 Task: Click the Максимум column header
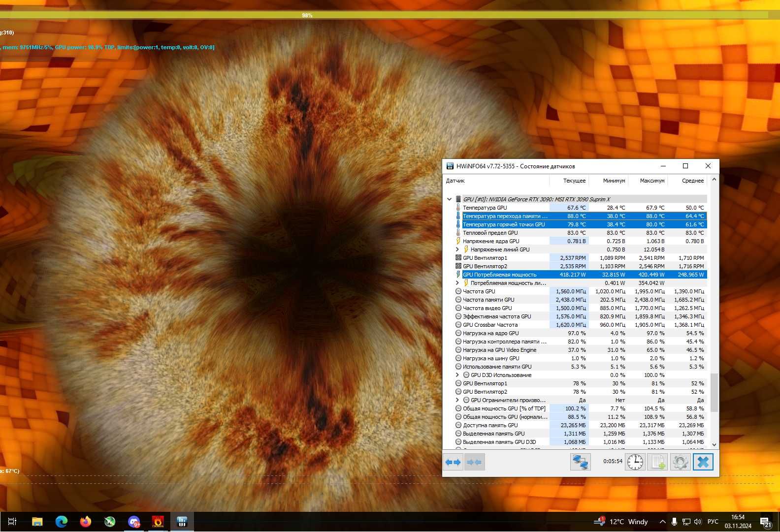[648, 181]
